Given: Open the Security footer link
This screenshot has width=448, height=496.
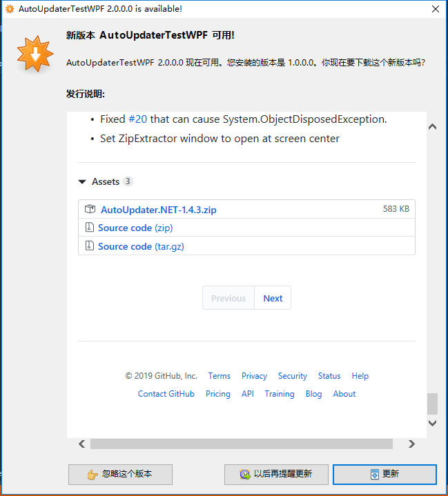Looking at the screenshot, I should (293, 376).
